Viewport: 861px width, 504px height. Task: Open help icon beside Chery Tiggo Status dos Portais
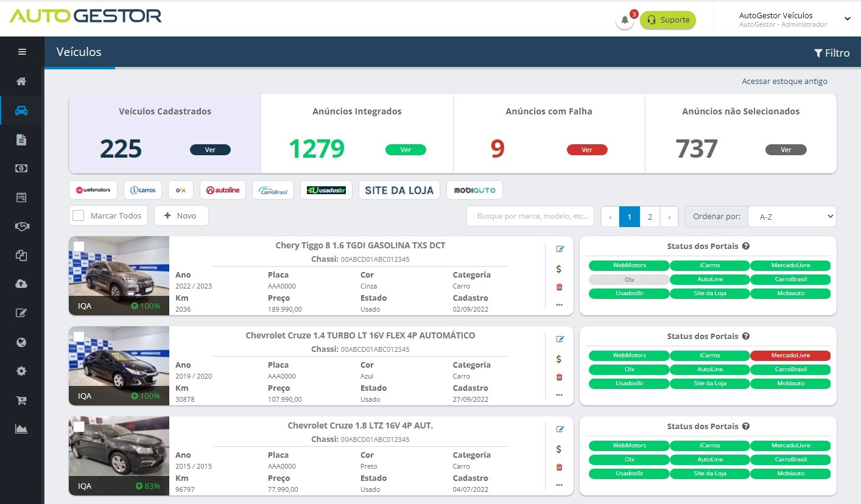(x=746, y=246)
